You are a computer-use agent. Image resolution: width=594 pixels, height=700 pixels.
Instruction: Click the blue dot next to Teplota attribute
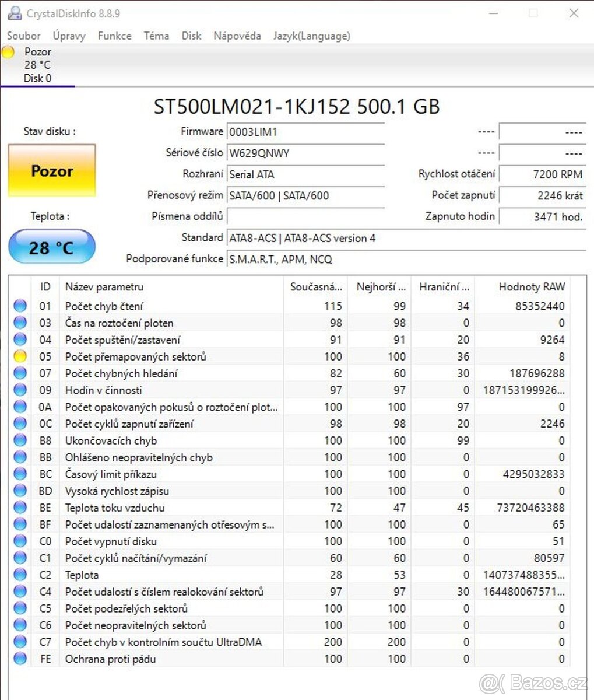(x=20, y=575)
